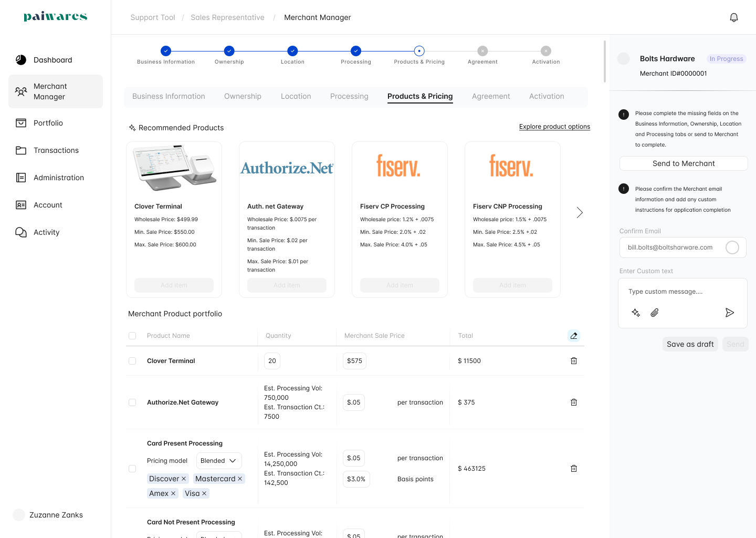
Task: Click the attachment paperclip icon
Action: pyautogui.click(x=655, y=313)
